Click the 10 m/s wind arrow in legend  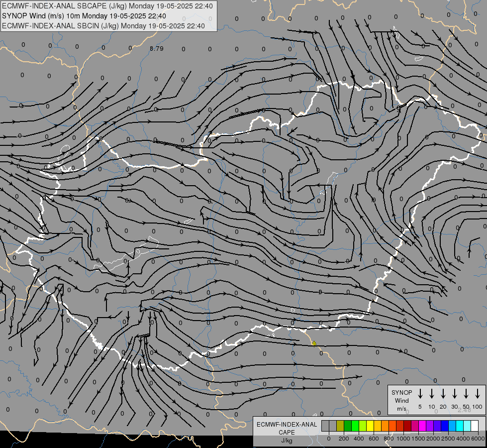pyautogui.click(x=431, y=394)
